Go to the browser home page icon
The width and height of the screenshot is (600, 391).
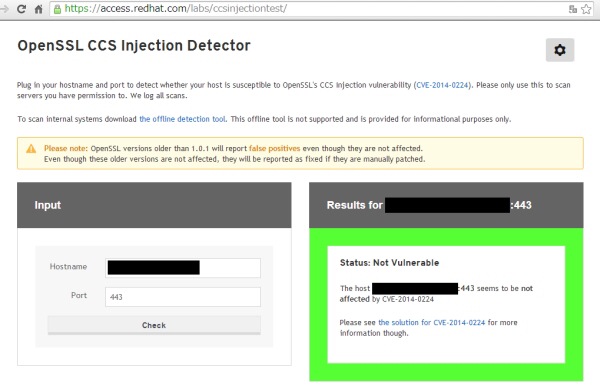tap(39, 9)
